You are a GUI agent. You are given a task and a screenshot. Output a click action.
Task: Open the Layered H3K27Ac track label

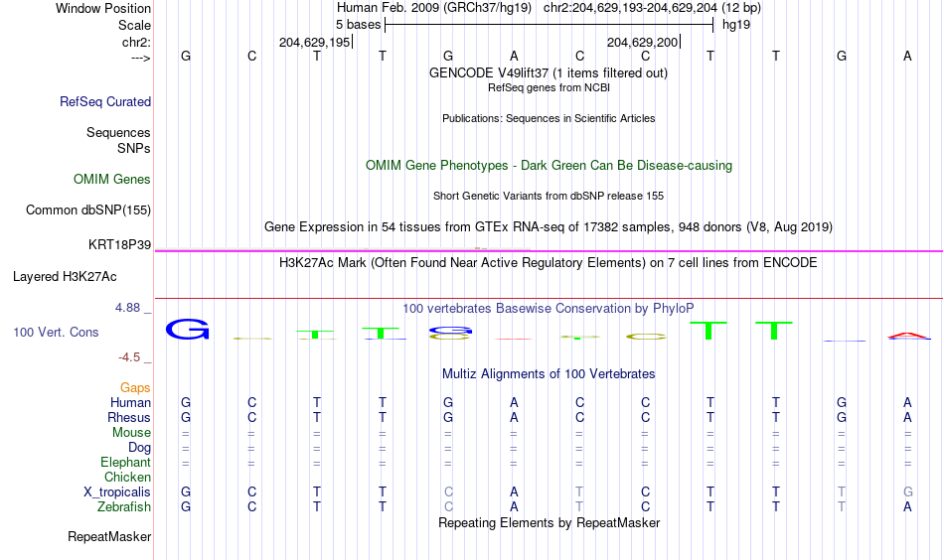click(65, 277)
